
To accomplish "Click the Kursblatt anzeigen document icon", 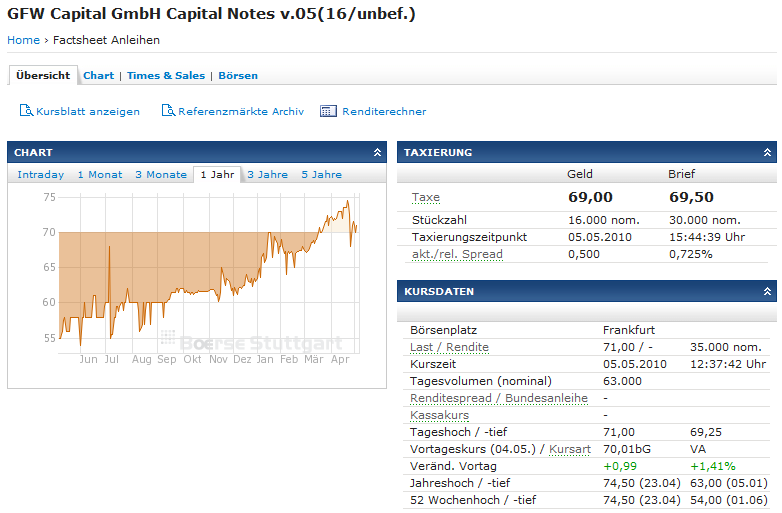I will pyautogui.click(x=26, y=111).
